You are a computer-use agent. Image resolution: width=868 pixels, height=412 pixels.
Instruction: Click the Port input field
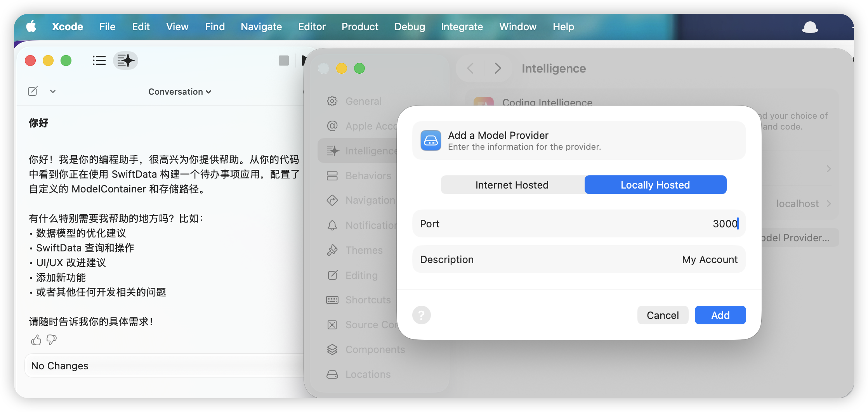click(x=579, y=223)
